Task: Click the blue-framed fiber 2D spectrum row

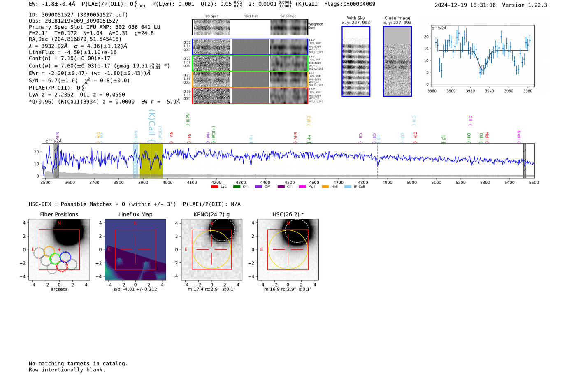Action: click(250, 47)
